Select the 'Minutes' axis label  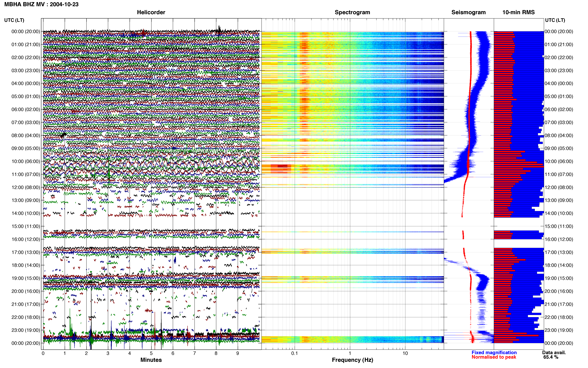point(151,360)
